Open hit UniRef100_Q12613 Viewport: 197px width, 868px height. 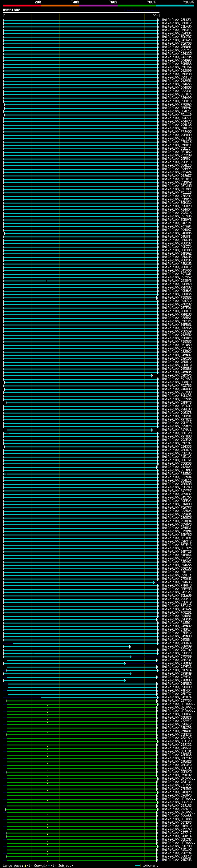(x=176, y=809)
